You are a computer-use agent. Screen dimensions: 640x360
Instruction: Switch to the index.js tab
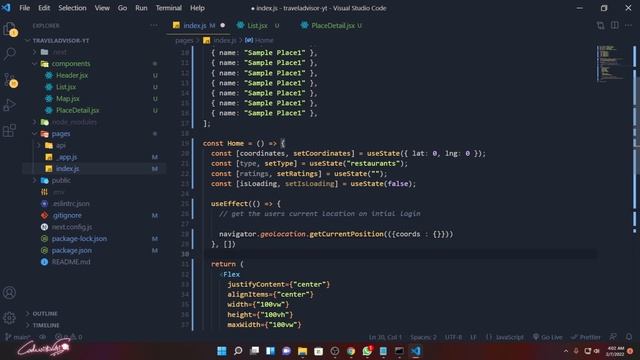pos(199,25)
